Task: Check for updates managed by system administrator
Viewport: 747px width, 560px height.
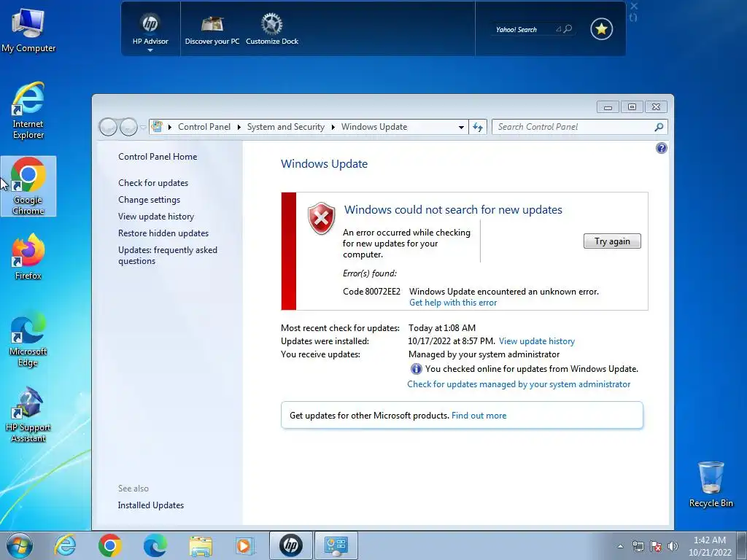Action: (x=519, y=384)
